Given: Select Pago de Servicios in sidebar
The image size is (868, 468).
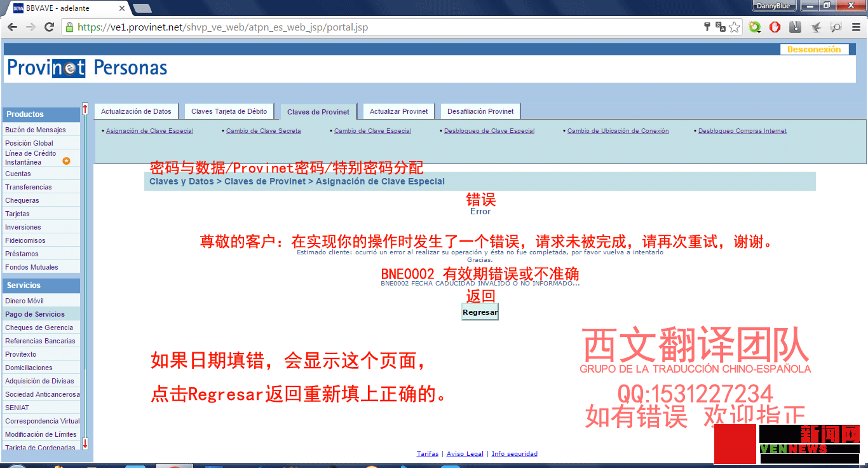Looking at the screenshot, I should coord(41,314).
